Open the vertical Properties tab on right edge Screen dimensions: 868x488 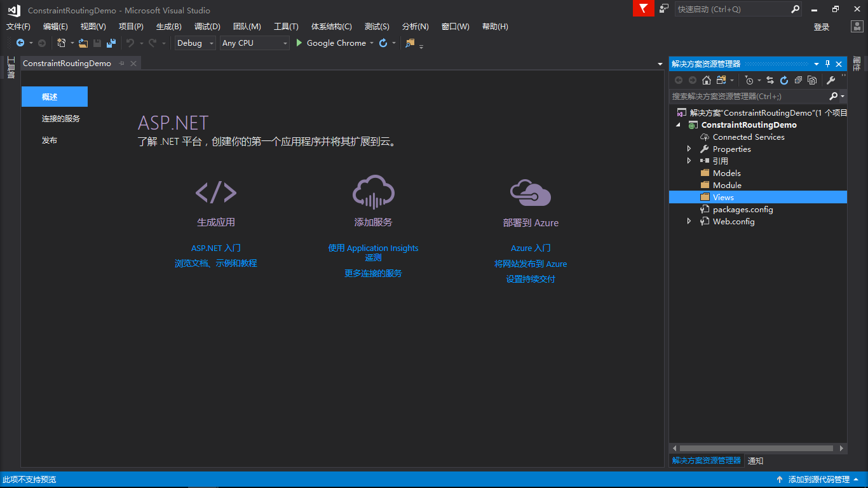click(x=857, y=64)
